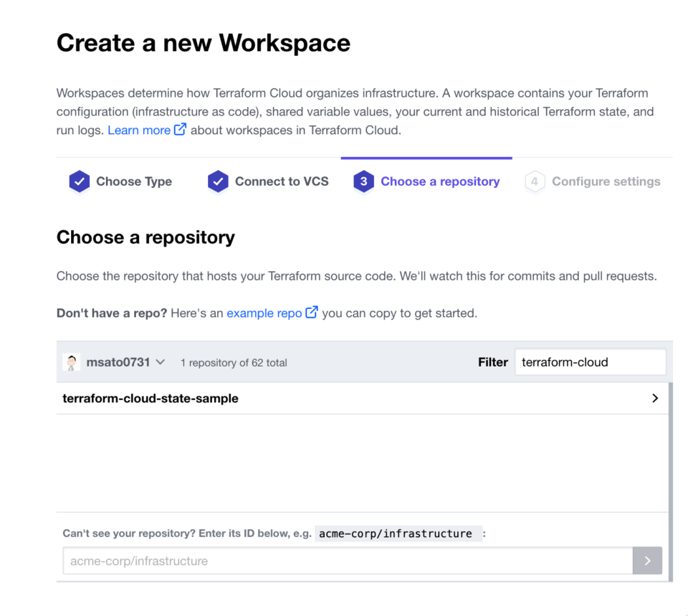Click the arrow on terraform-cloud-state-sample row
The width and height of the screenshot is (688, 616).
[655, 398]
